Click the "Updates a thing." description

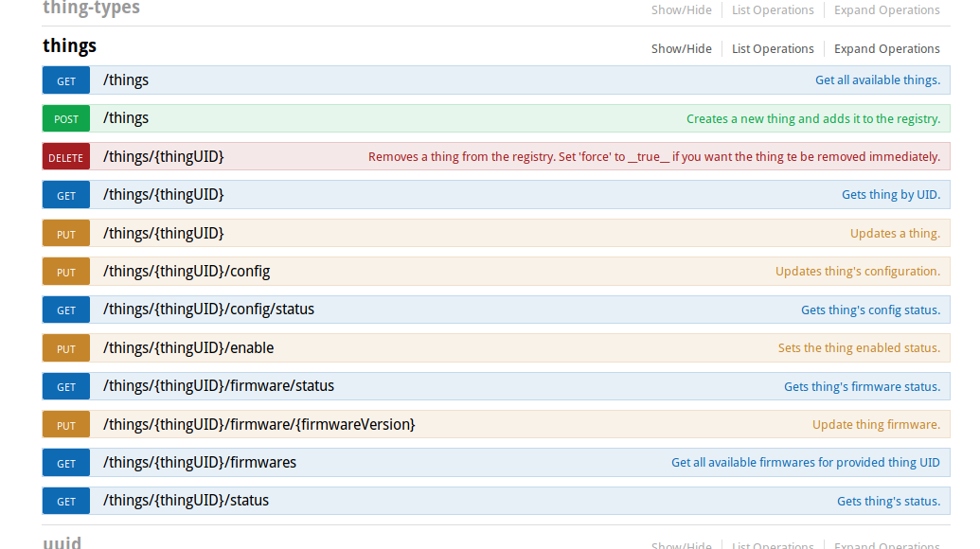tap(895, 234)
